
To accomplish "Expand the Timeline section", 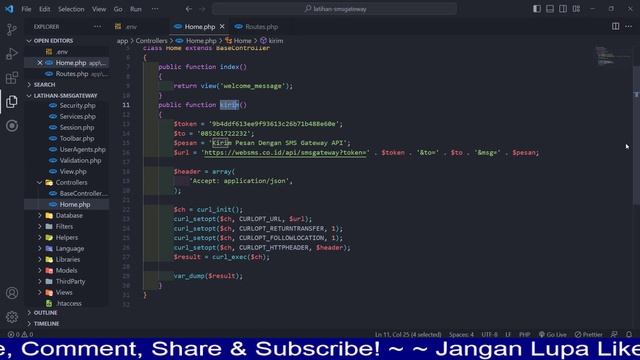I will pyautogui.click(x=46, y=324).
